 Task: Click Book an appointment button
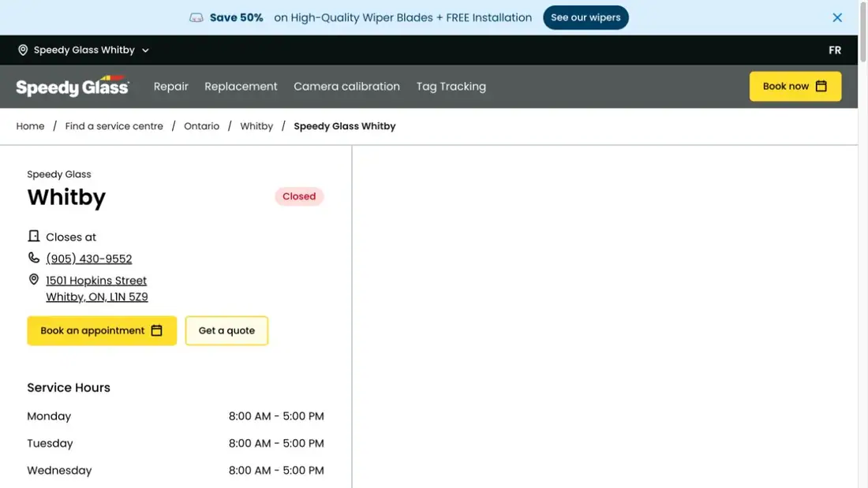tap(102, 331)
